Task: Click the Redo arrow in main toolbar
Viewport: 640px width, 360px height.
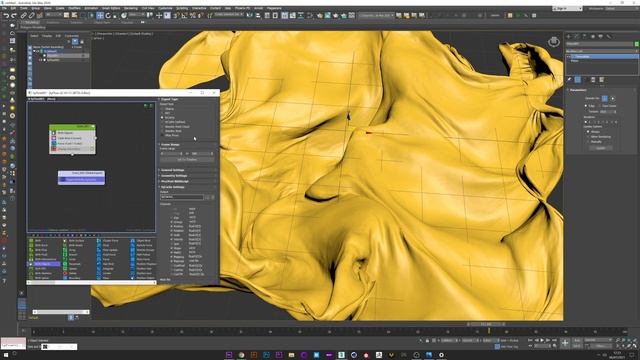Action: [13, 16]
